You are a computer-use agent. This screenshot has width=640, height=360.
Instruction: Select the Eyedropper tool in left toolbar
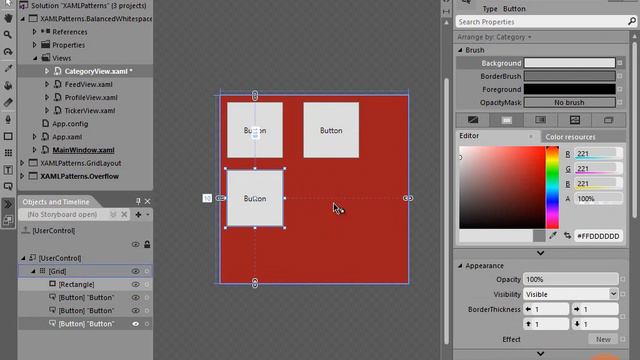click(x=8, y=68)
